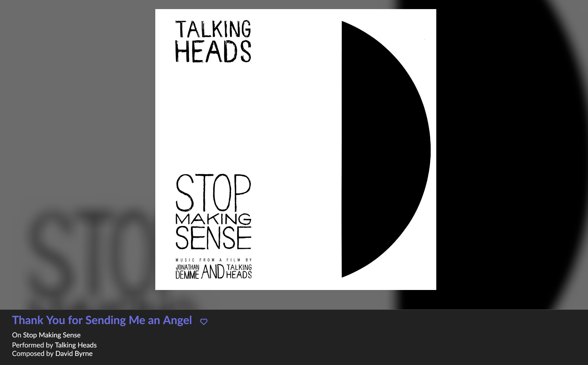Click the SENSE lettering on the album art

pos(213,238)
